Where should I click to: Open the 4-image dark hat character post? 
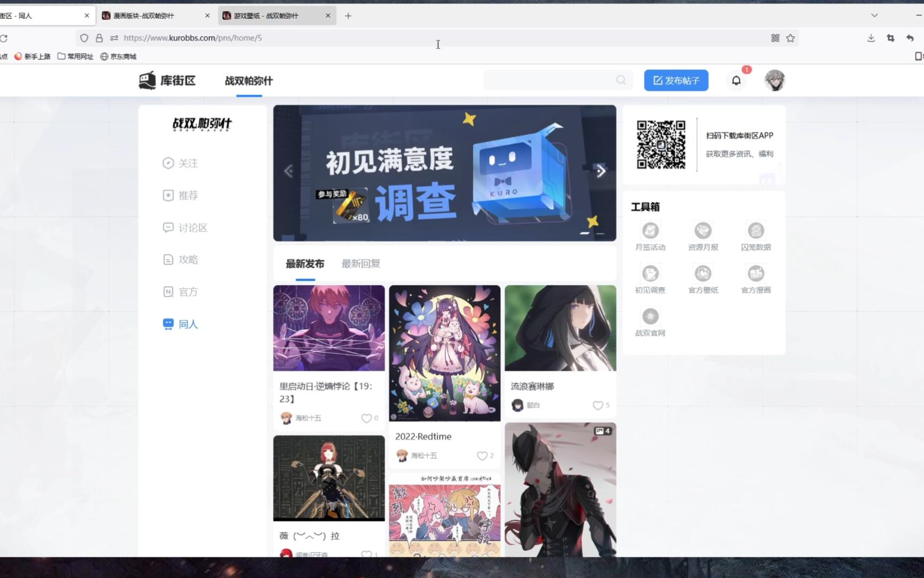(x=560, y=490)
